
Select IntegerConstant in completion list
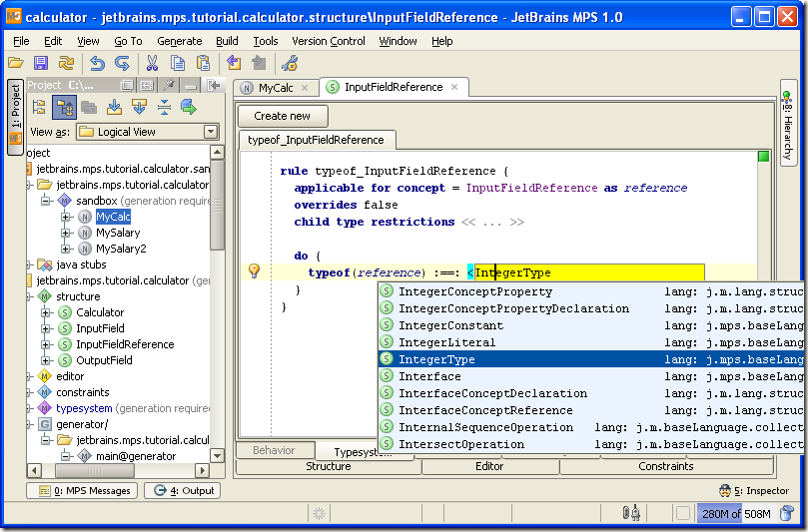click(591, 325)
